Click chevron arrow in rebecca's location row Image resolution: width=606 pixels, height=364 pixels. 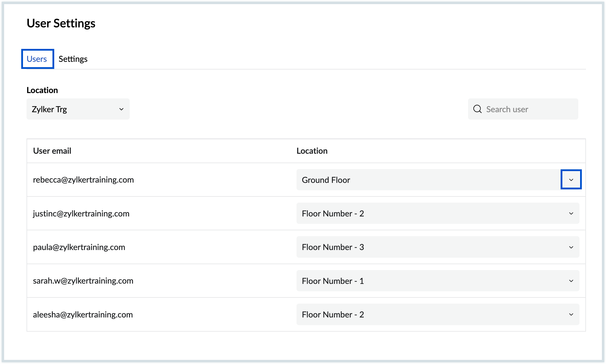pos(571,180)
